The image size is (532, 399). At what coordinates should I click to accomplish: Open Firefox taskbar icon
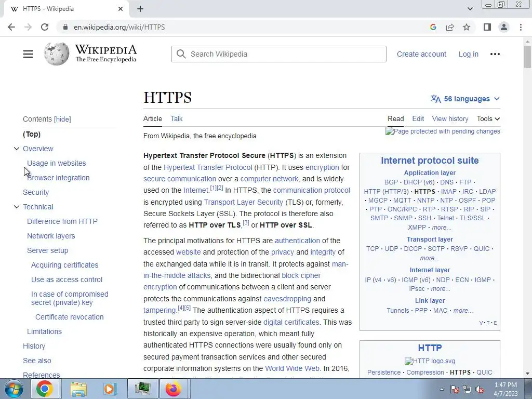coord(174,389)
